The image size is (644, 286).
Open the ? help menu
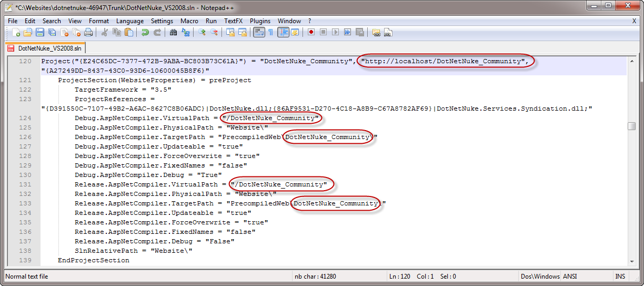309,21
